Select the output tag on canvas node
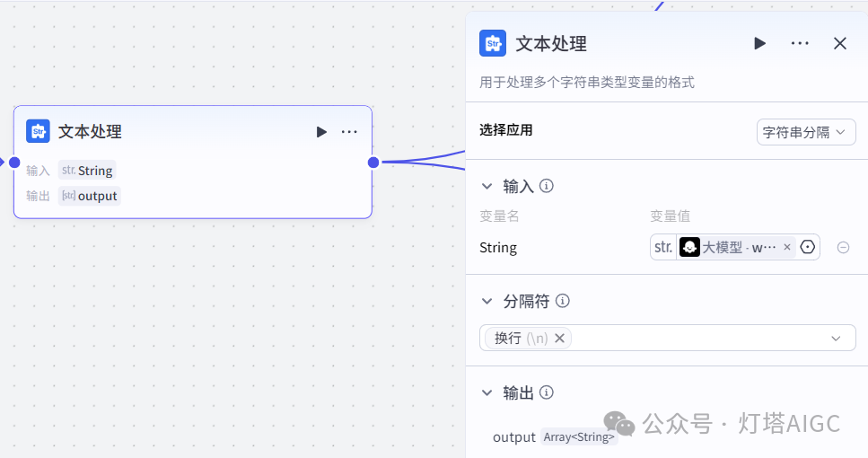 coord(89,196)
